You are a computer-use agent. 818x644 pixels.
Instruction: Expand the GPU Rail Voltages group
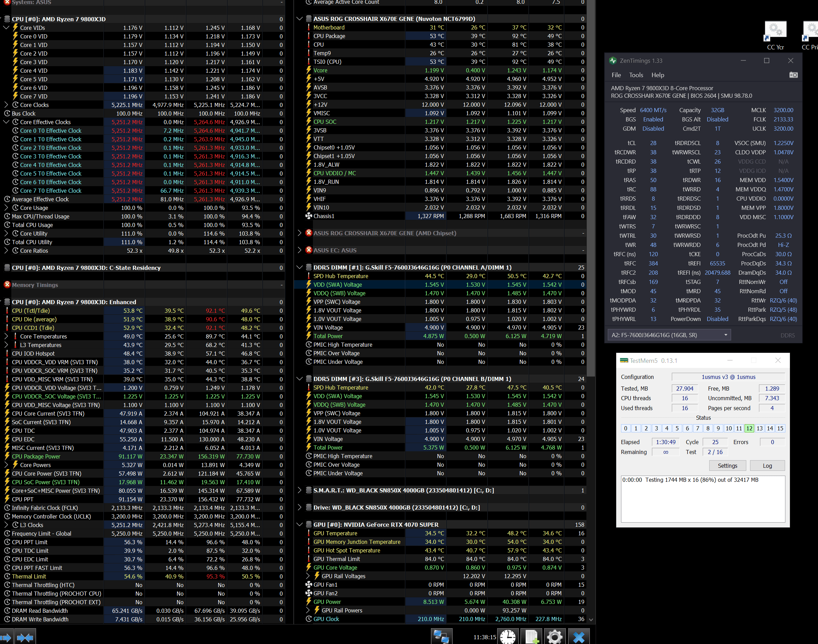pos(308,576)
